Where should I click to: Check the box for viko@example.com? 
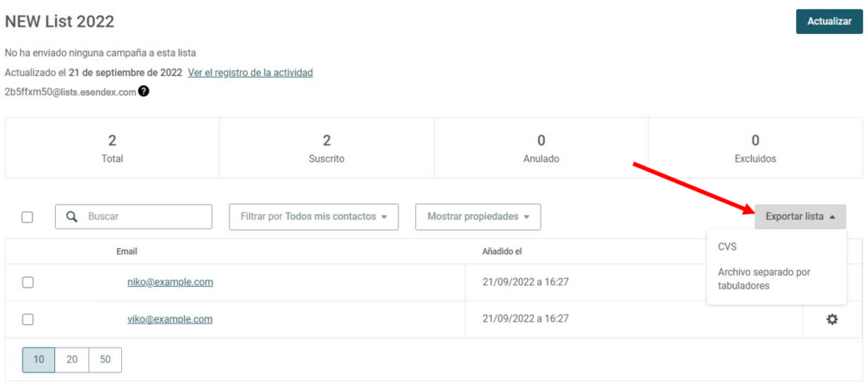(28, 319)
